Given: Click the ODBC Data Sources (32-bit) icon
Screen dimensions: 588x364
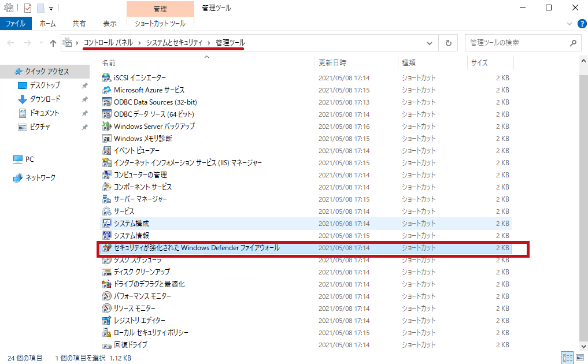Looking at the screenshot, I should [106, 102].
